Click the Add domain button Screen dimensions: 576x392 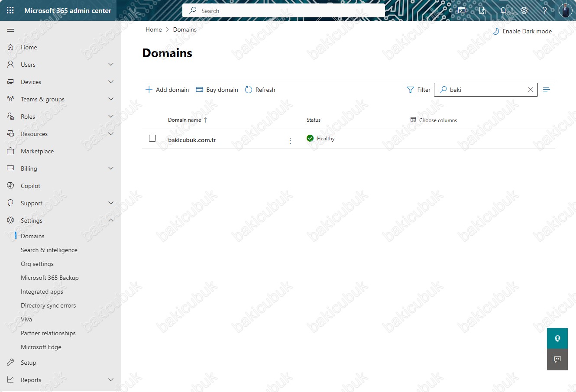tap(167, 90)
